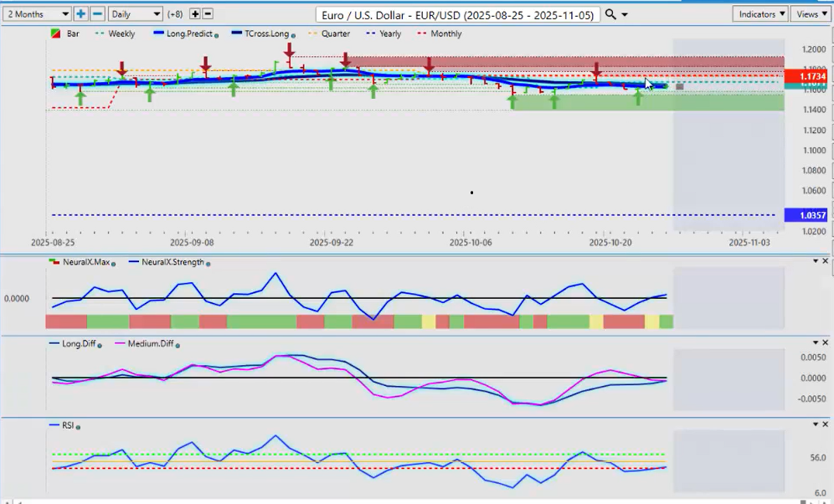Click the blue minus zoom-out button

97,14
